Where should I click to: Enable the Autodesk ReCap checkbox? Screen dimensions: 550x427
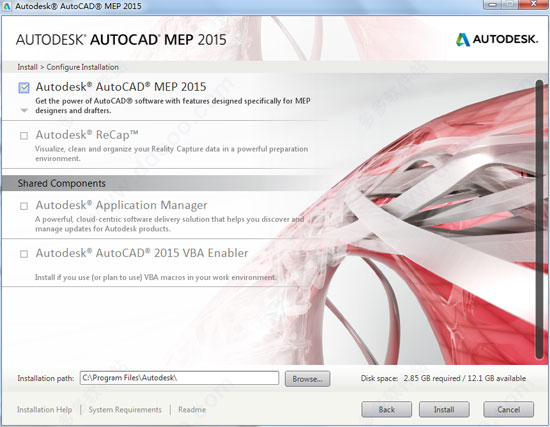24,135
